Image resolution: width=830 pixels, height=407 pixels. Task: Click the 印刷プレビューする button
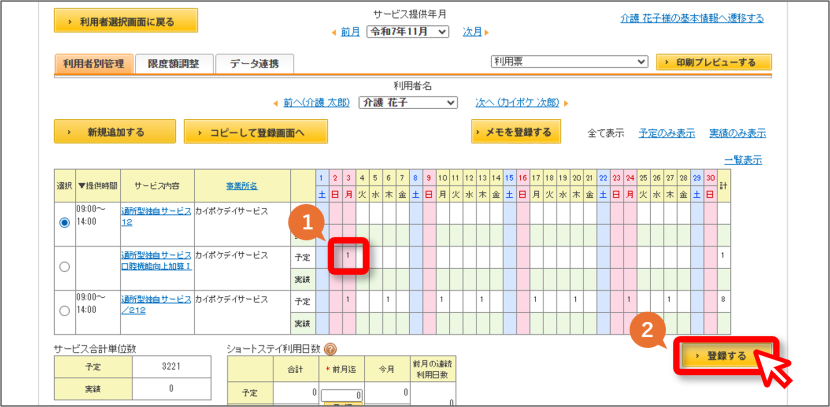[714, 62]
